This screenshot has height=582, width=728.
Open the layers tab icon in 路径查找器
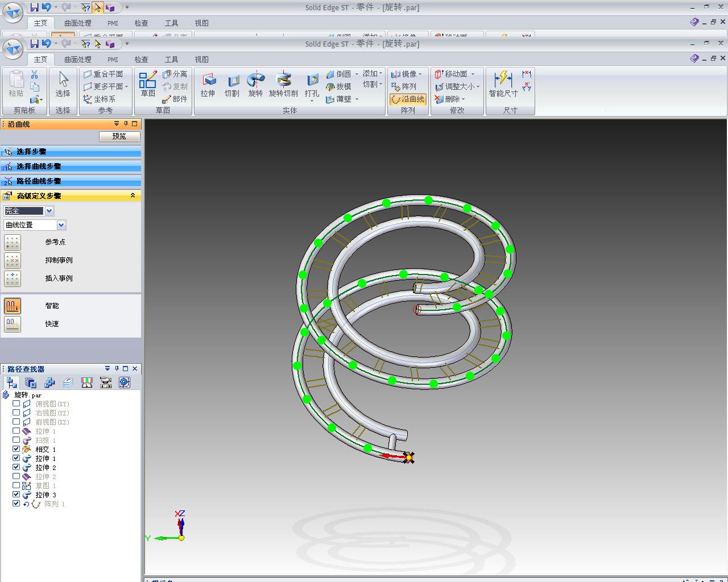click(x=68, y=383)
